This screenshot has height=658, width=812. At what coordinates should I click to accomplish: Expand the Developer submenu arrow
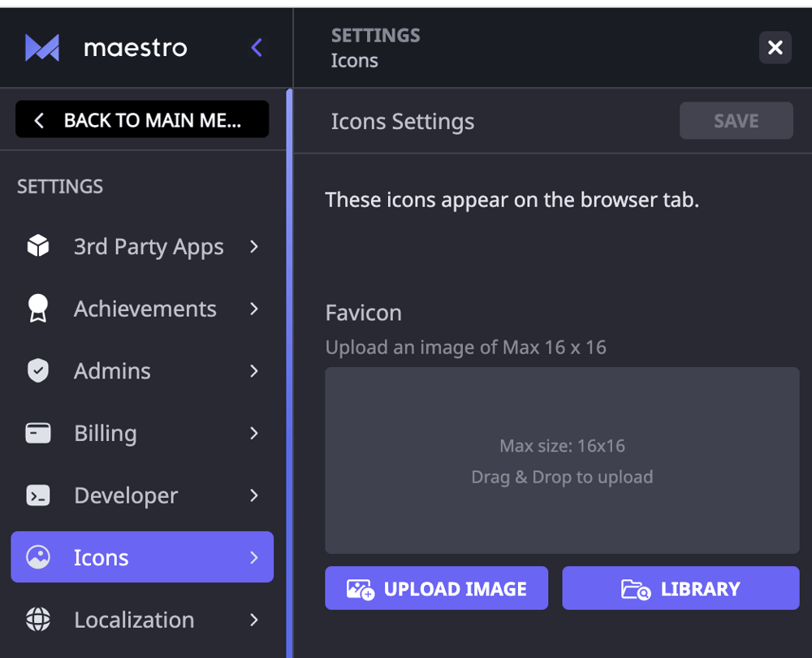pos(254,496)
